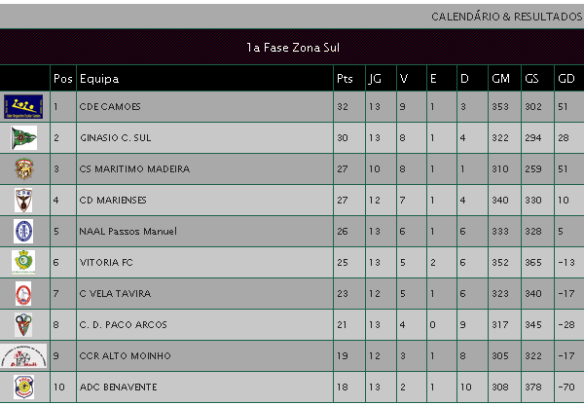Click the 1a Fase Zona Sul header
The height and width of the screenshot is (406, 584).
(x=293, y=48)
